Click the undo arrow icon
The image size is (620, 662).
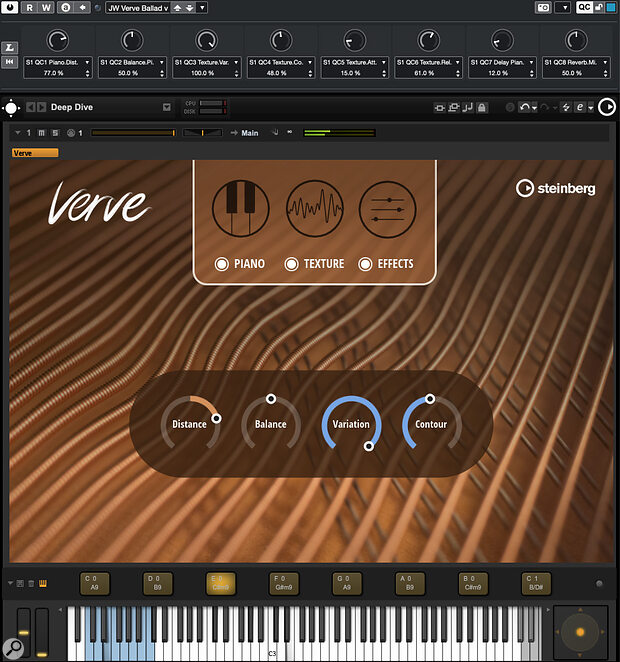pos(525,107)
